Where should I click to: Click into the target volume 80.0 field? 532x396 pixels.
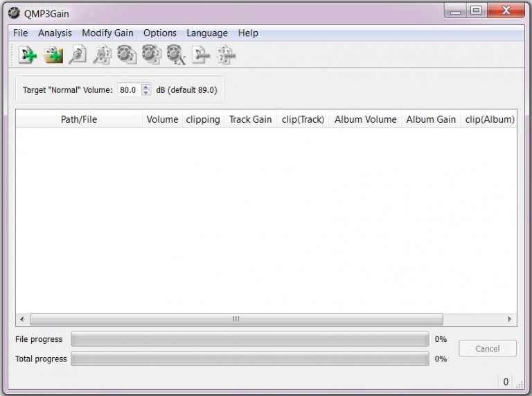[130, 89]
